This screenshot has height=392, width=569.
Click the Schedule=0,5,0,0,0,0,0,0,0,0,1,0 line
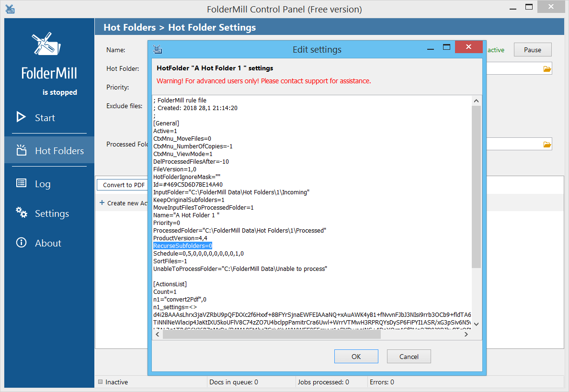click(198, 254)
